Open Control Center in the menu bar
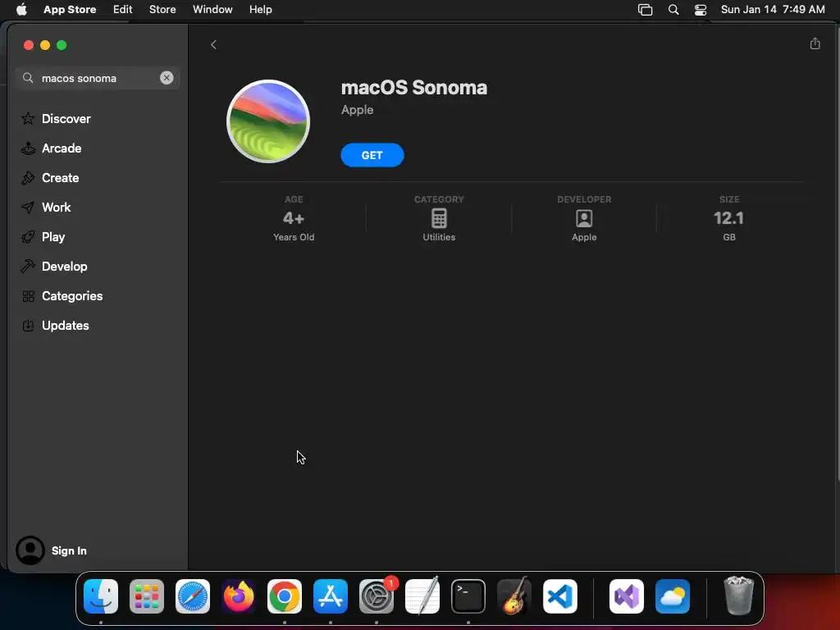Image resolution: width=840 pixels, height=630 pixels. tap(701, 10)
